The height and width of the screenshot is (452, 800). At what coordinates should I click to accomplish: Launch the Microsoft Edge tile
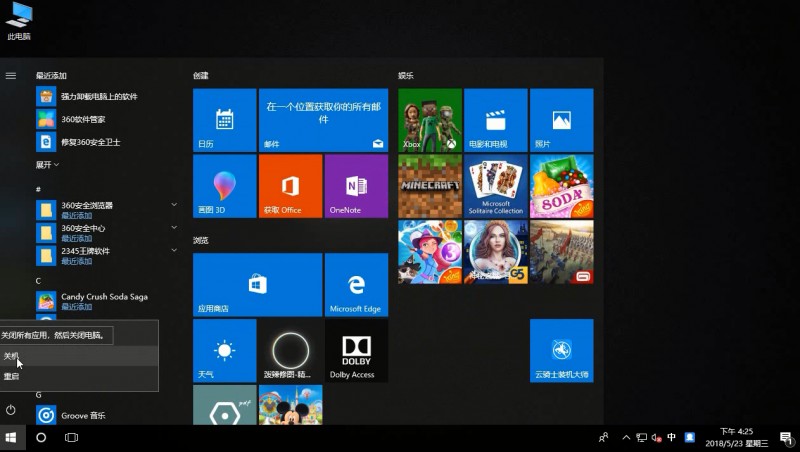tap(356, 285)
